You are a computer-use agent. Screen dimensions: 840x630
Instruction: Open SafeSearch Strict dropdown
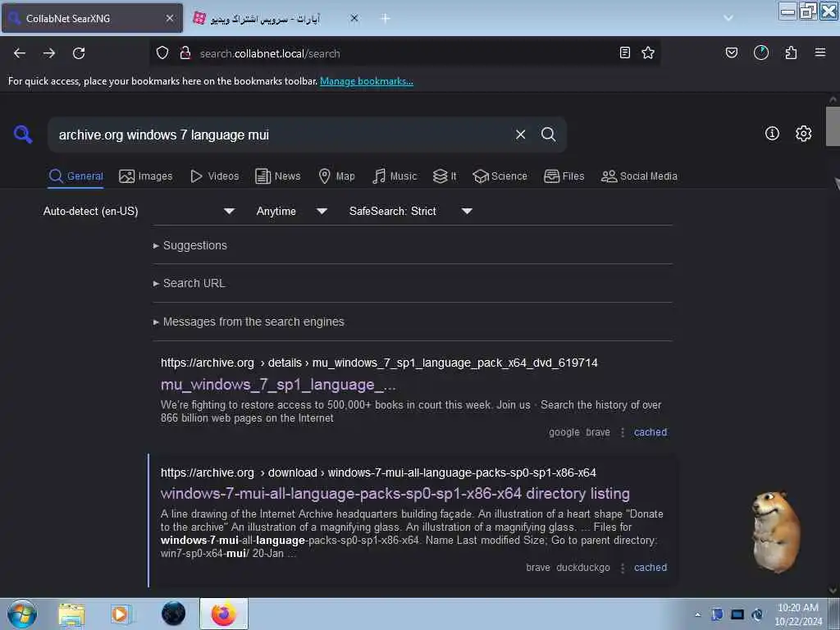coord(410,211)
